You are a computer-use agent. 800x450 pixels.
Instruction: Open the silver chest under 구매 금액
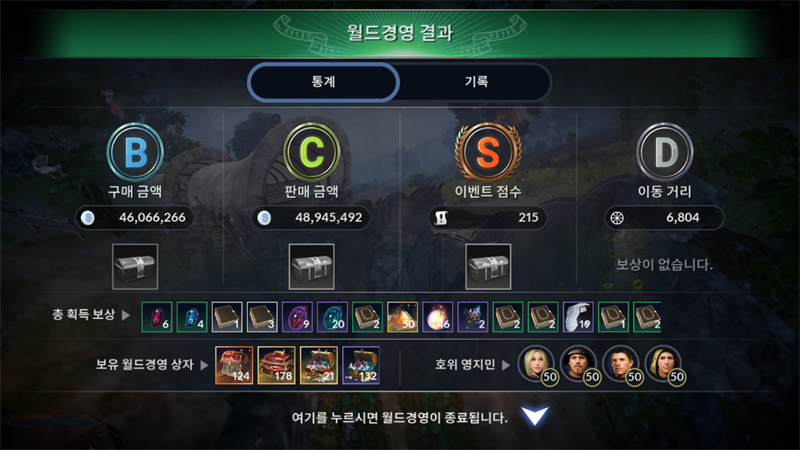pyautogui.click(x=135, y=266)
